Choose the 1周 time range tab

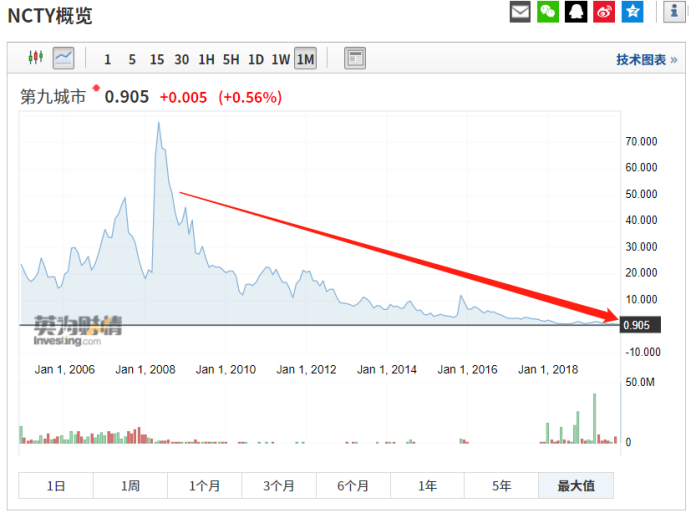[131, 485]
